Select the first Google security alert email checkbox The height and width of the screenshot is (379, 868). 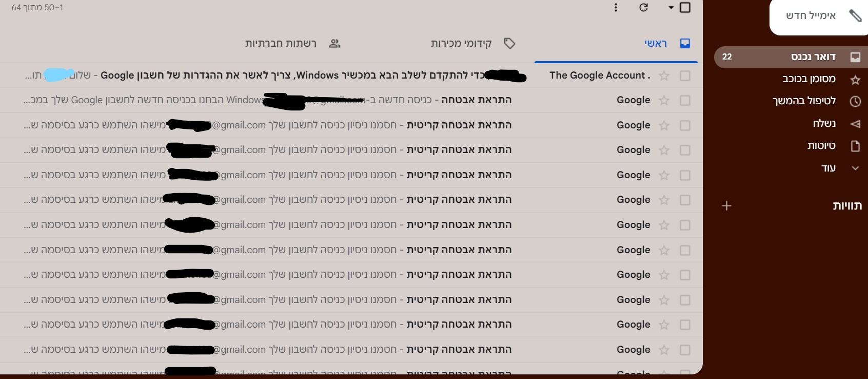point(685,101)
